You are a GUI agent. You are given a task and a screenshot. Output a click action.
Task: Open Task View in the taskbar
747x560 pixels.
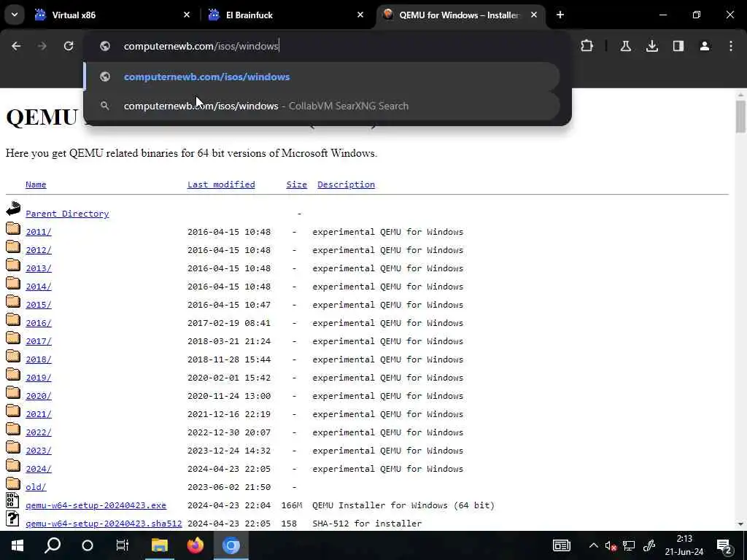click(123, 545)
